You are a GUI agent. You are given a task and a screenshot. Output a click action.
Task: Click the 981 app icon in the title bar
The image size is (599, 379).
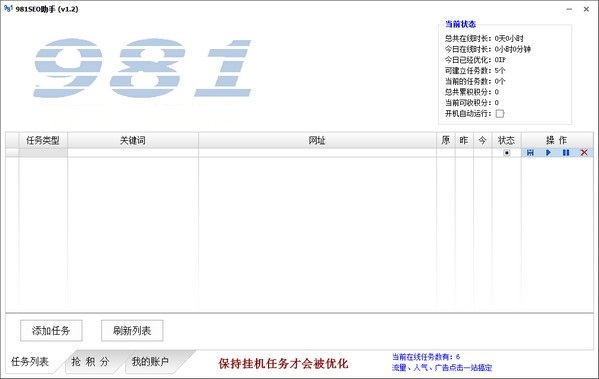coord(8,8)
